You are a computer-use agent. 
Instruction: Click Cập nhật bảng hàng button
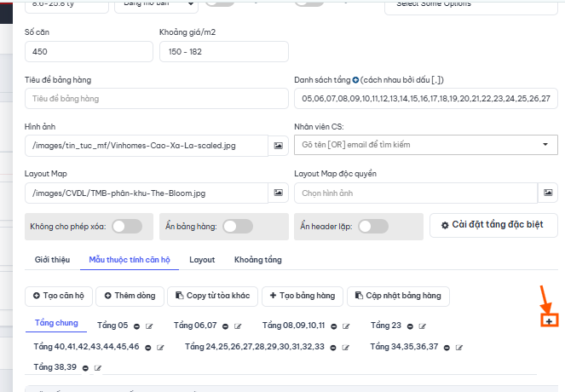pyautogui.click(x=398, y=297)
